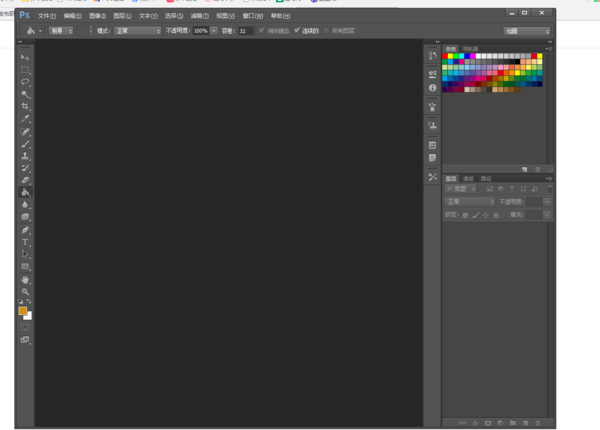
Task: Toggle shape layer filter in Layers panel
Action: point(523,189)
